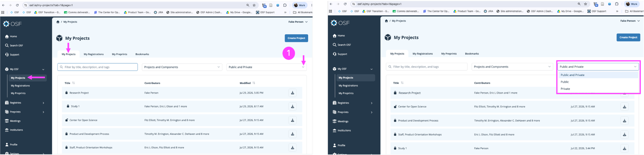Choose the Private option in the open dropdown
The height and width of the screenshot is (155, 644).
pyautogui.click(x=598, y=89)
